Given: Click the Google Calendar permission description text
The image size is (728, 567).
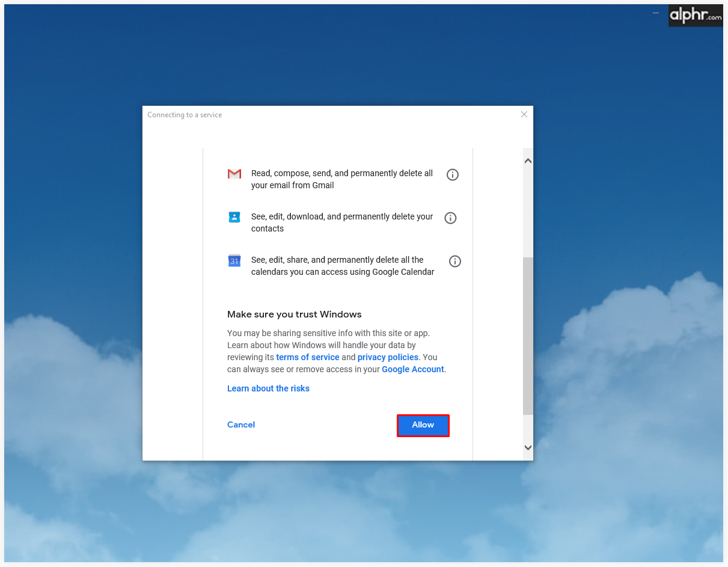Looking at the screenshot, I should coord(343,266).
